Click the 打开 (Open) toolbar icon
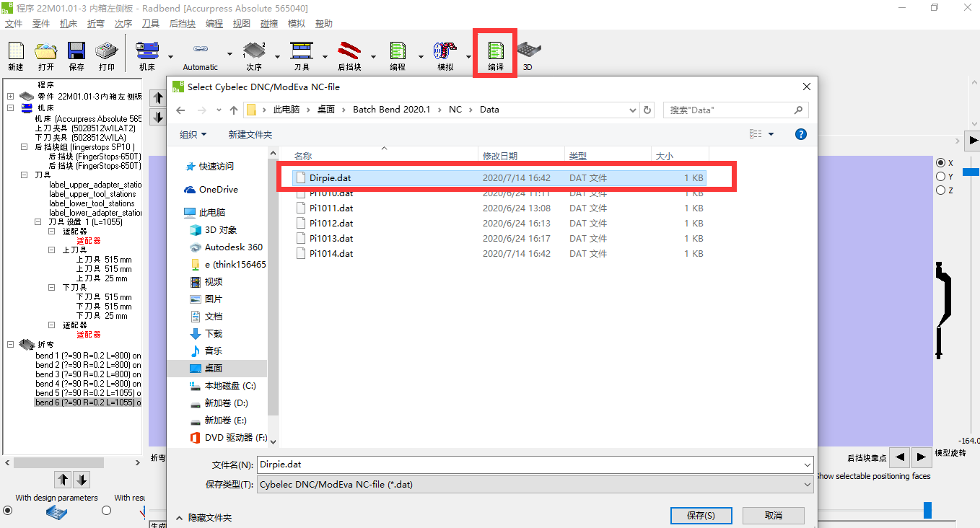Screen dimensions: 980x528 pos(46,51)
